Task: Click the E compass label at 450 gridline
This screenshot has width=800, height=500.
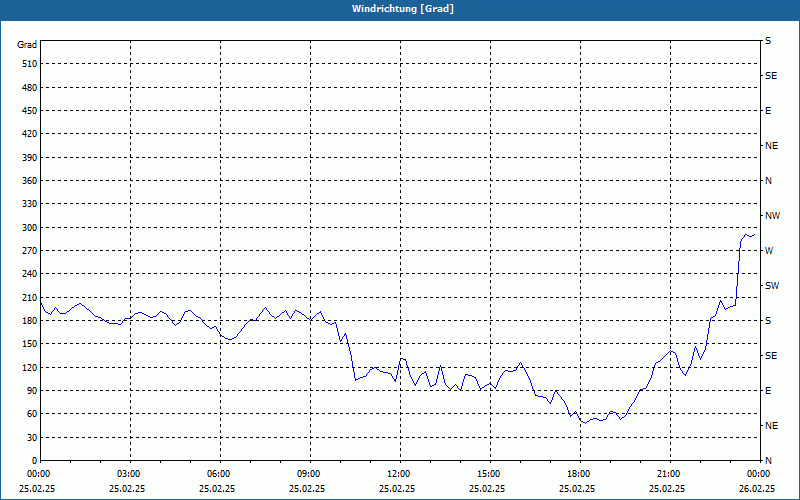Action: pyautogui.click(x=768, y=111)
